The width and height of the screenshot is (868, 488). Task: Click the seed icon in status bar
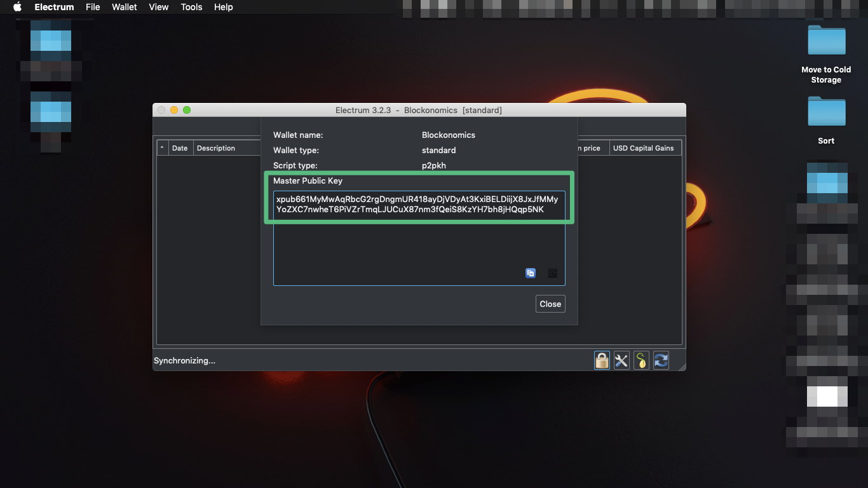641,360
